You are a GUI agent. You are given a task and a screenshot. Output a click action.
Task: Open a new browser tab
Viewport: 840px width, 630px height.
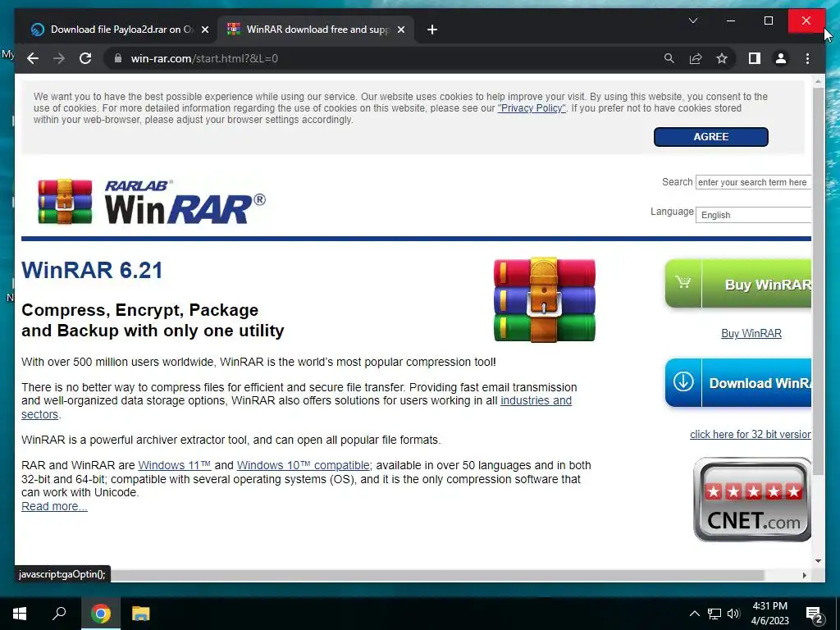coord(431,30)
